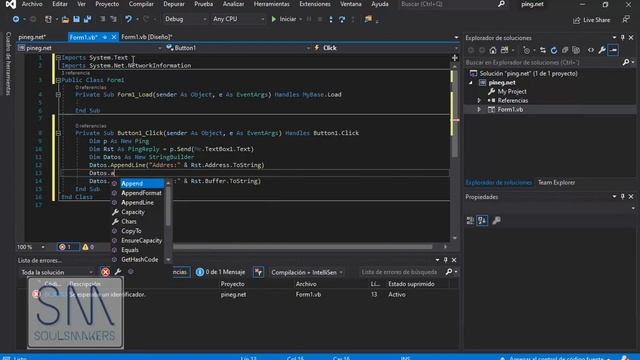Open the Any CPU platform dropdown

[x=238, y=19]
